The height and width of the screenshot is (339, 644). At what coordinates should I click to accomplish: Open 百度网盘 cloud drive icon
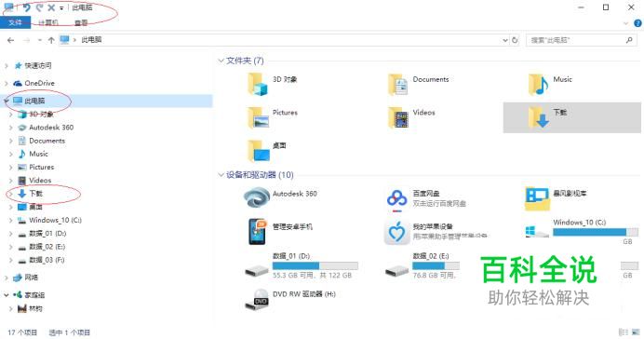397,199
